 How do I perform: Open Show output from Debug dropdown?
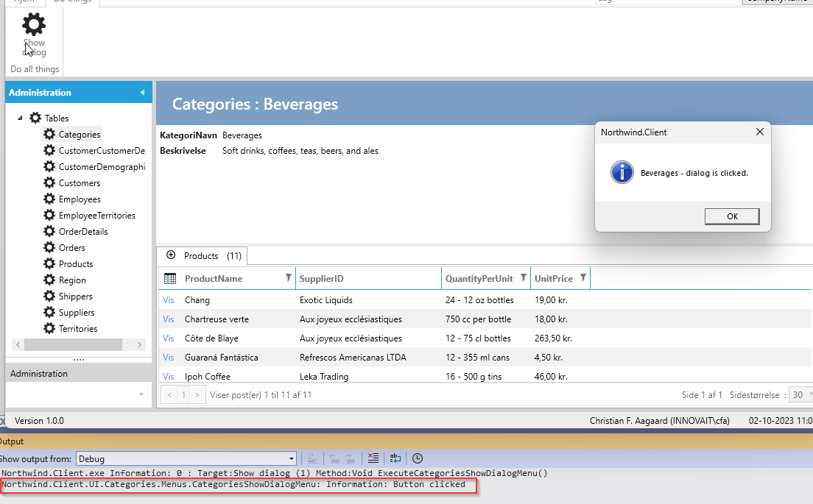pyautogui.click(x=186, y=459)
